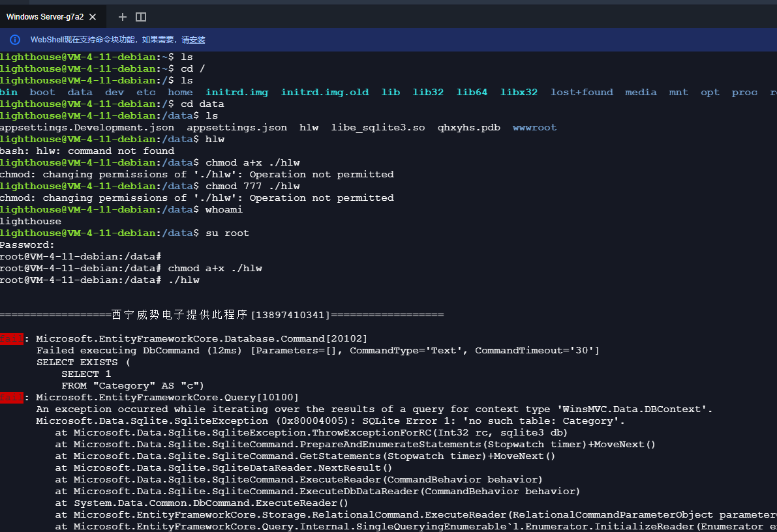Click the 'su root' command text

pos(227,233)
